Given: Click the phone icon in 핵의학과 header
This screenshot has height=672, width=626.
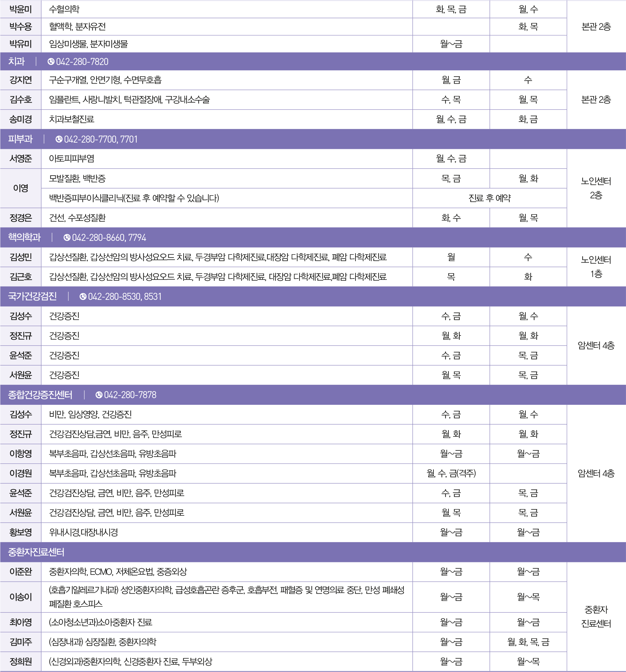Looking at the screenshot, I should tap(67, 238).
